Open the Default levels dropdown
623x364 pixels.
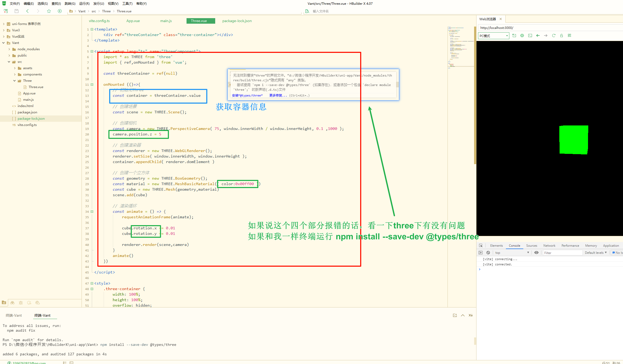pyautogui.click(x=596, y=253)
